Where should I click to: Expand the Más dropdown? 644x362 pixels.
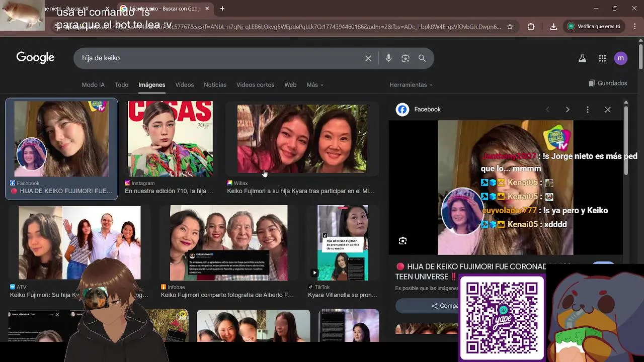tap(315, 85)
